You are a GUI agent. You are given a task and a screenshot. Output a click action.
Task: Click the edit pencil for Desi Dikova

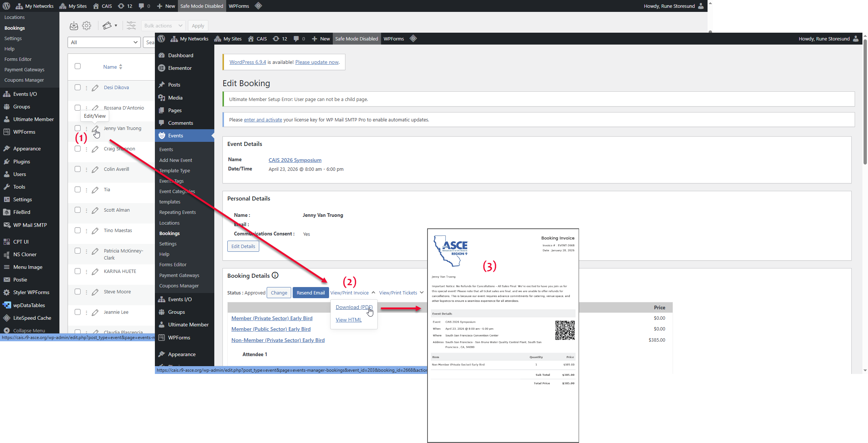coord(95,88)
